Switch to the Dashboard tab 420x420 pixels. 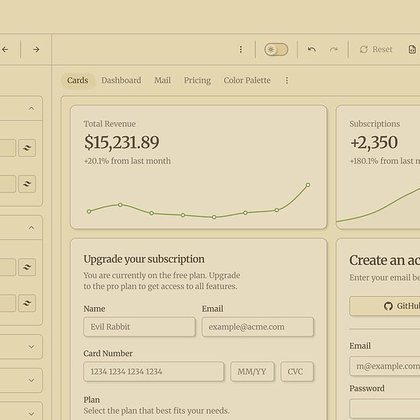pyautogui.click(x=121, y=80)
